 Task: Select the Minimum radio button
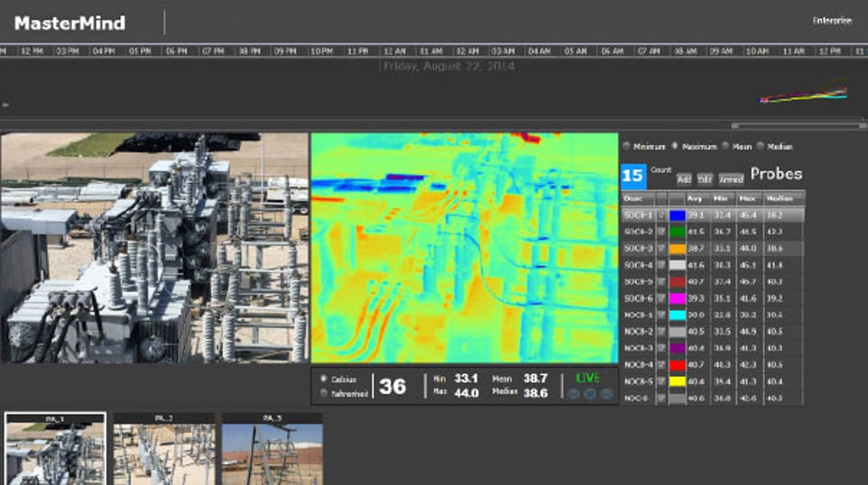tap(626, 146)
